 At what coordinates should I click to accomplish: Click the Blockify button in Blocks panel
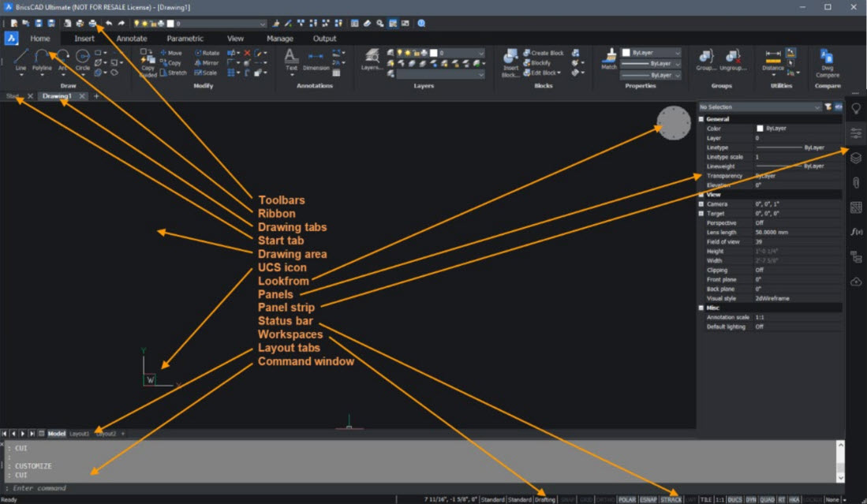[539, 62]
